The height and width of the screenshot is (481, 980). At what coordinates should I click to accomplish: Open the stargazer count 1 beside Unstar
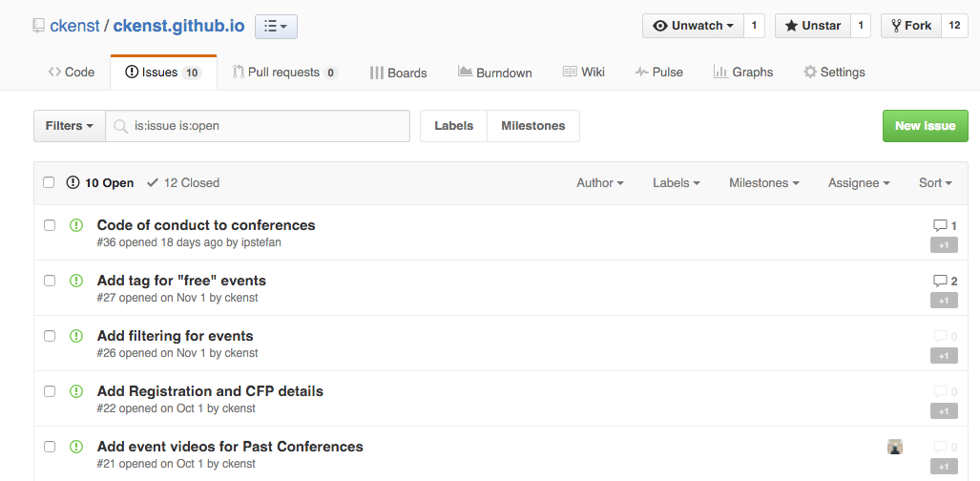860,26
